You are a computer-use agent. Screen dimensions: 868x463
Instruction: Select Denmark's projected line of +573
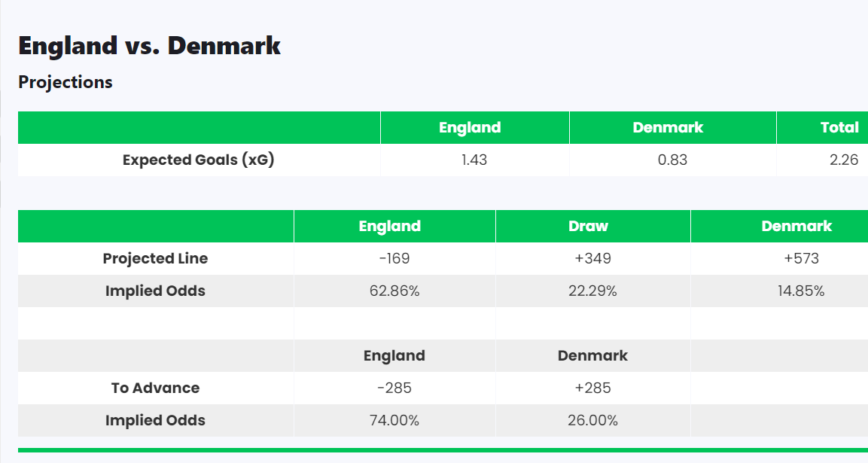(801, 258)
